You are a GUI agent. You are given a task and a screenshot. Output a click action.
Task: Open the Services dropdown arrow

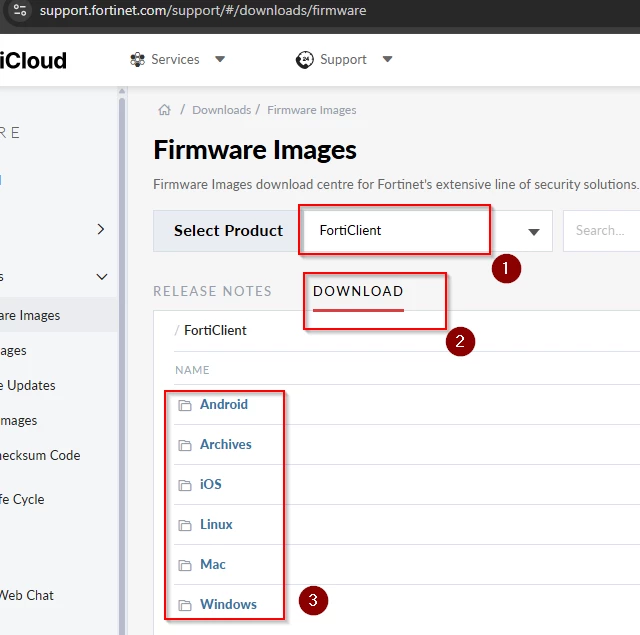point(220,60)
